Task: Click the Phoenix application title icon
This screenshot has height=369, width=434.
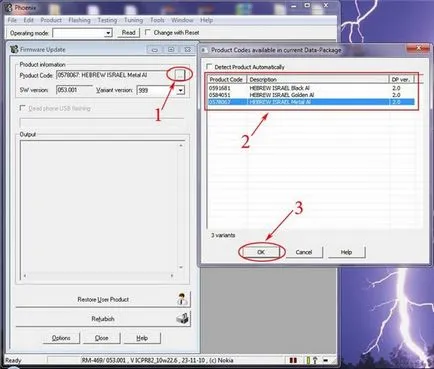Action: pos(9,7)
